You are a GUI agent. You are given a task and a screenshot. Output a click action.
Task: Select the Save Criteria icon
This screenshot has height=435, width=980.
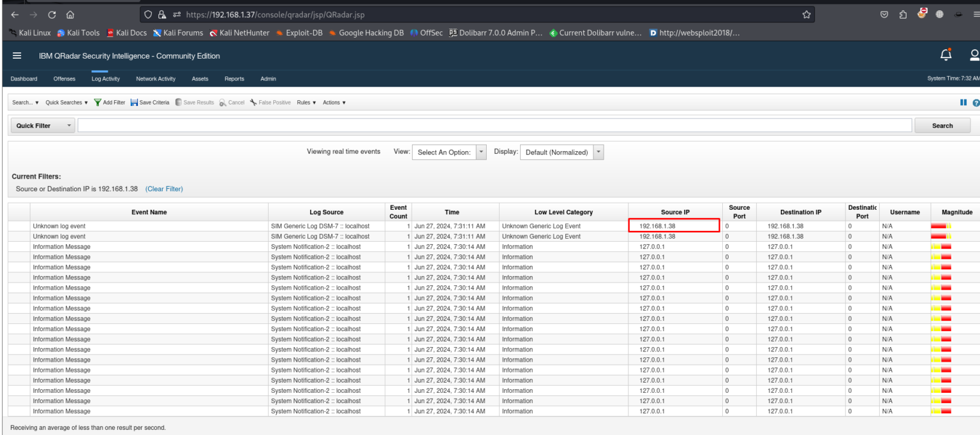pos(134,102)
